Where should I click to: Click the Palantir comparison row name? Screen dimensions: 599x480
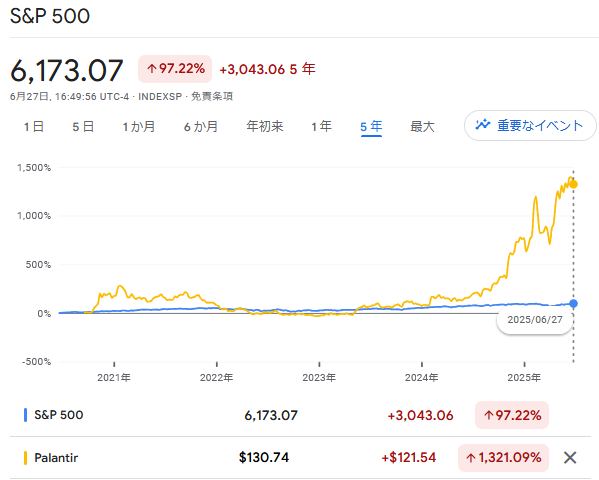pyautogui.click(x=56, y=457)
